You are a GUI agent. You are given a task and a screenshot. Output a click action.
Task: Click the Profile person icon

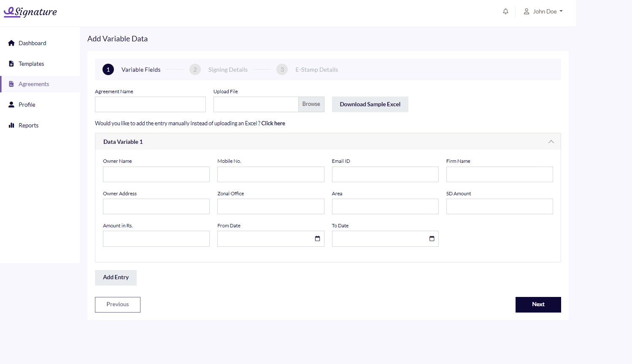tap(11, 105)
